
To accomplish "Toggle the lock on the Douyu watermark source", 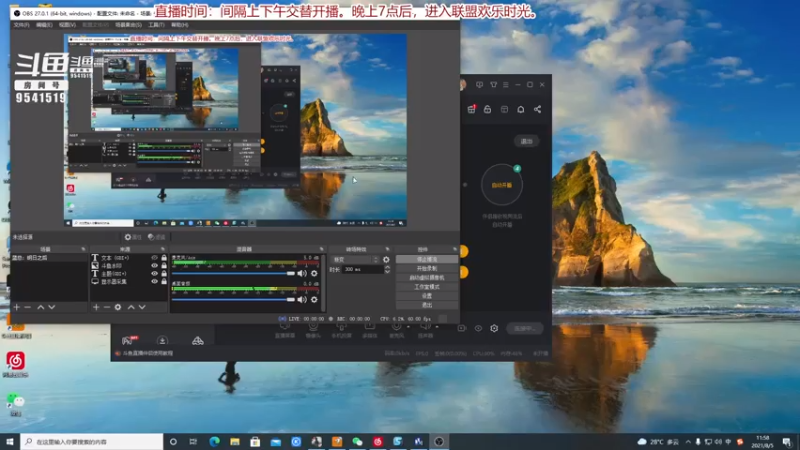I will click(164, 266).
